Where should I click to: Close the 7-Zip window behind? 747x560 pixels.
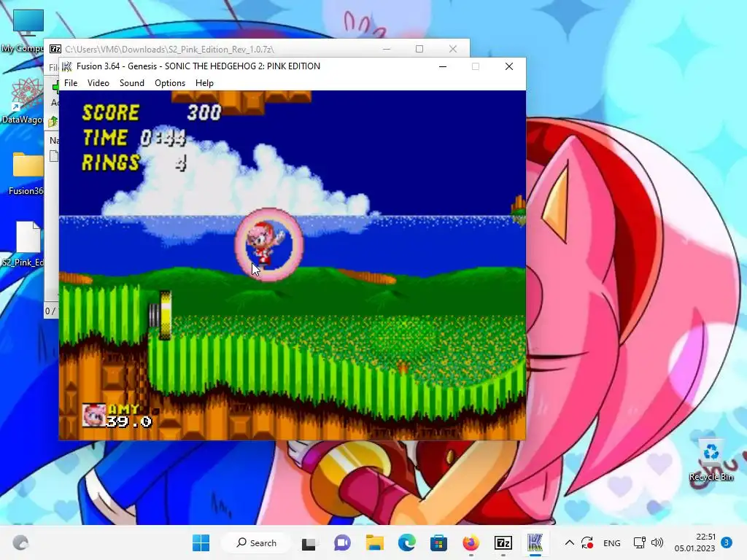[453, 49]
